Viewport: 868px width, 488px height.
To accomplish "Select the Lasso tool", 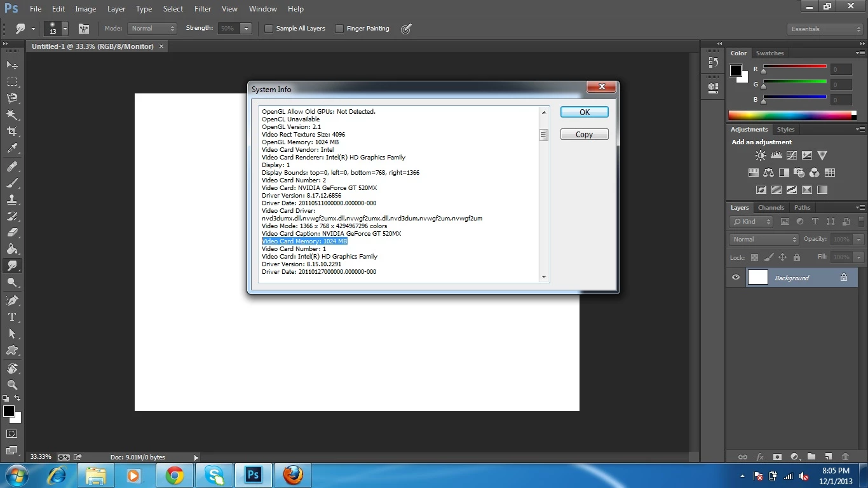I will tap(12, 98).
